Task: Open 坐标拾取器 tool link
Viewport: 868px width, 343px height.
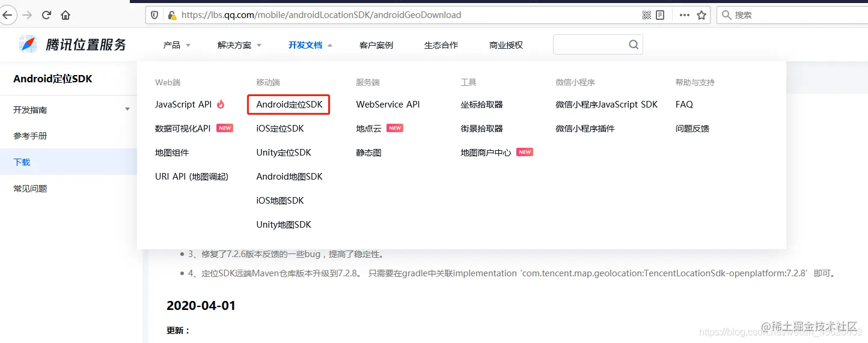Action: pyautogui.click(x=481, y=105)
